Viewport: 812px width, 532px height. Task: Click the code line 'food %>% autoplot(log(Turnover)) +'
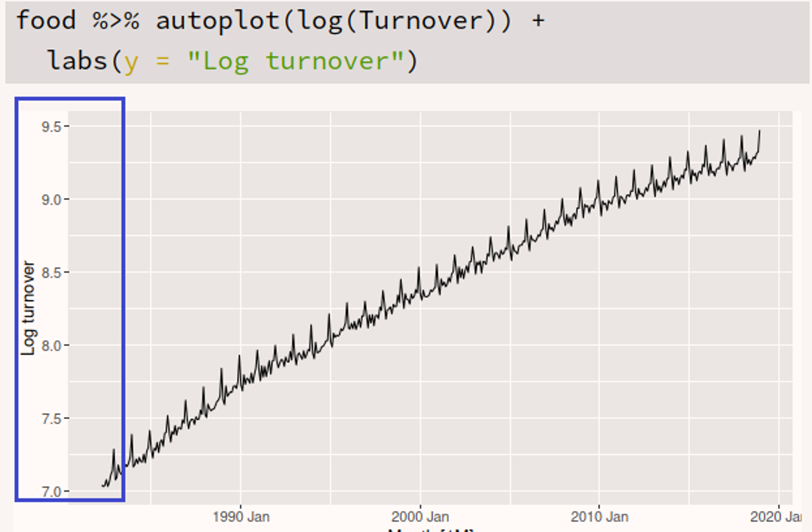(x=280, y=20)
